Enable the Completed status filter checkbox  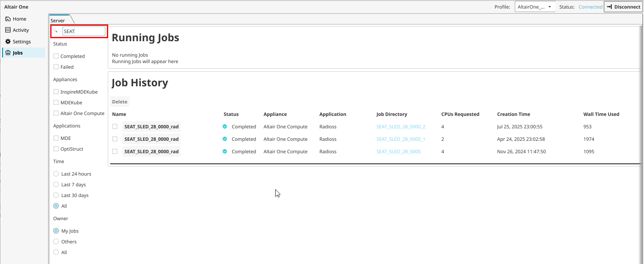[56, 56]
